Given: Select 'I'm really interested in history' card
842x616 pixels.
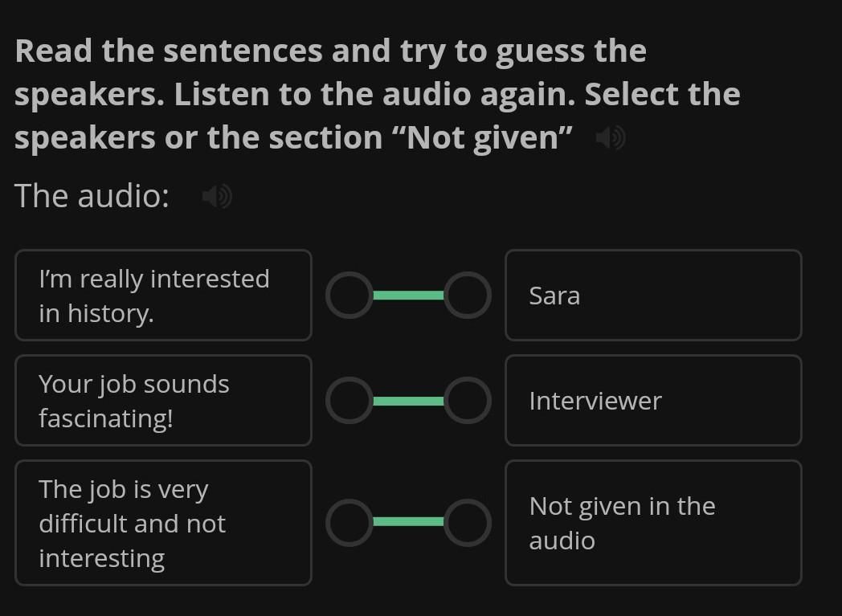Looking at the screenshot, I should 163,296.
